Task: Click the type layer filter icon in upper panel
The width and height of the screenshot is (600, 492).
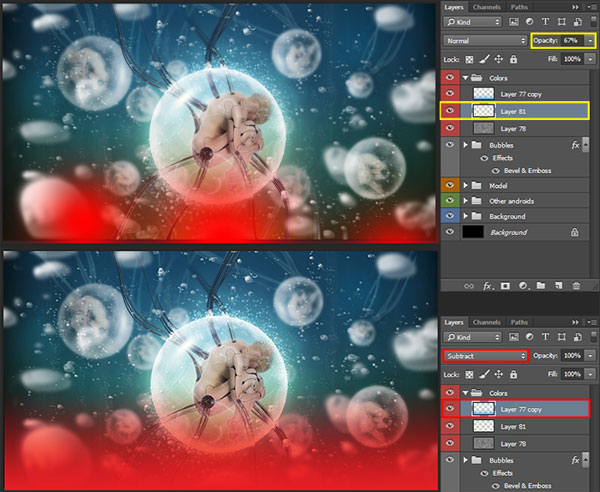Action: [545, 22]
